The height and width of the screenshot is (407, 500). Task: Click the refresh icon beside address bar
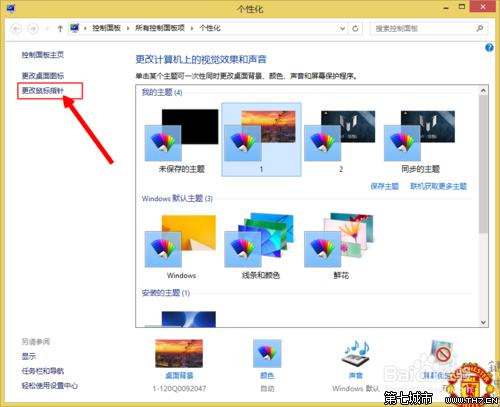click(x=355, y=29)
